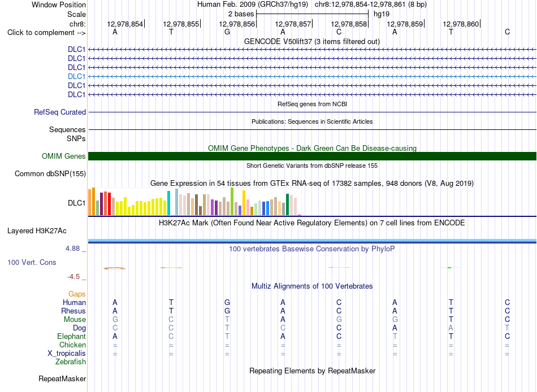Click Click to complement arrow label
537x392 pixels.
pyautogui.click(x=46, y=33)
